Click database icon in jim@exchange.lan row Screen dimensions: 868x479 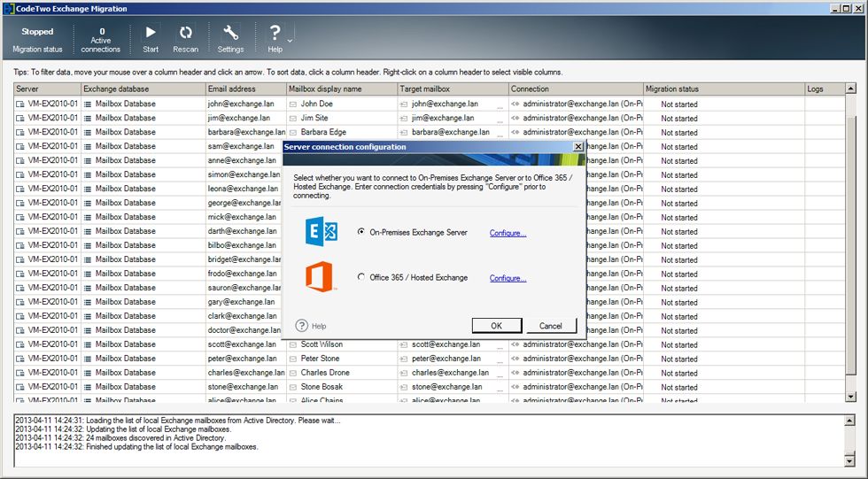pos(88,119)
